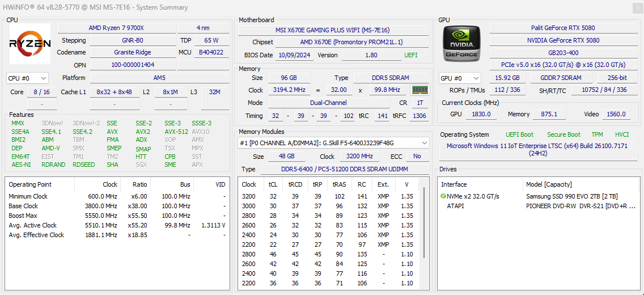Click the Secure Boot indicator

(563, 134)
